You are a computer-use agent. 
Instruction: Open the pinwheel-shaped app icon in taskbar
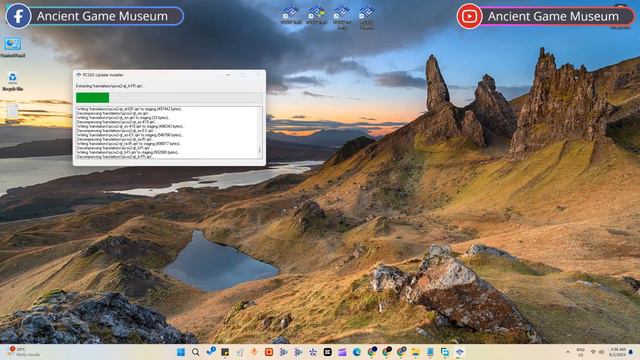click(x=313, y=352)
